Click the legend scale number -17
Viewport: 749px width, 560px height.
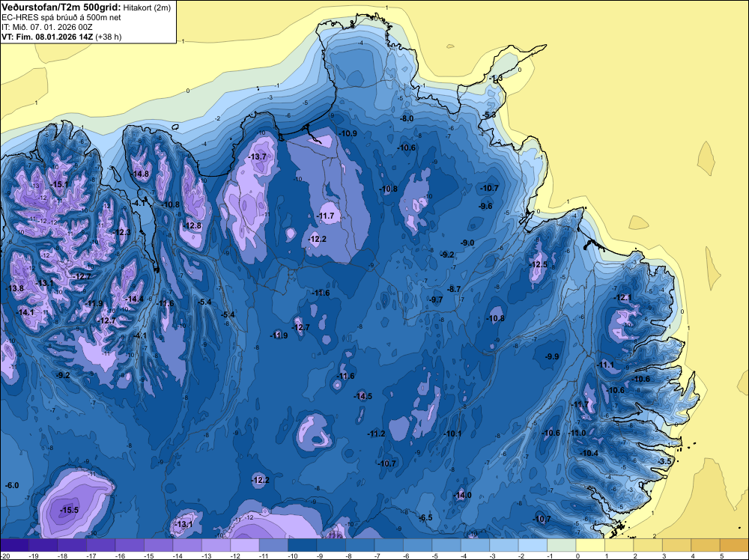(91, 556)
